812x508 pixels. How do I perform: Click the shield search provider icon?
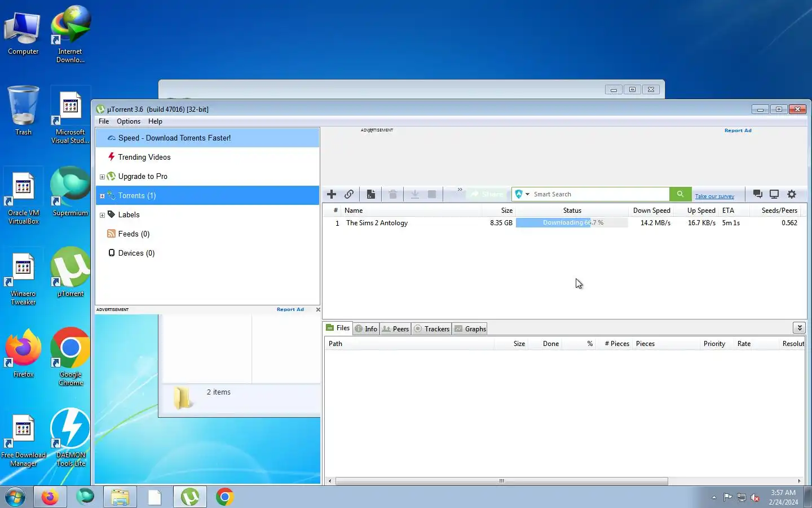519,194
